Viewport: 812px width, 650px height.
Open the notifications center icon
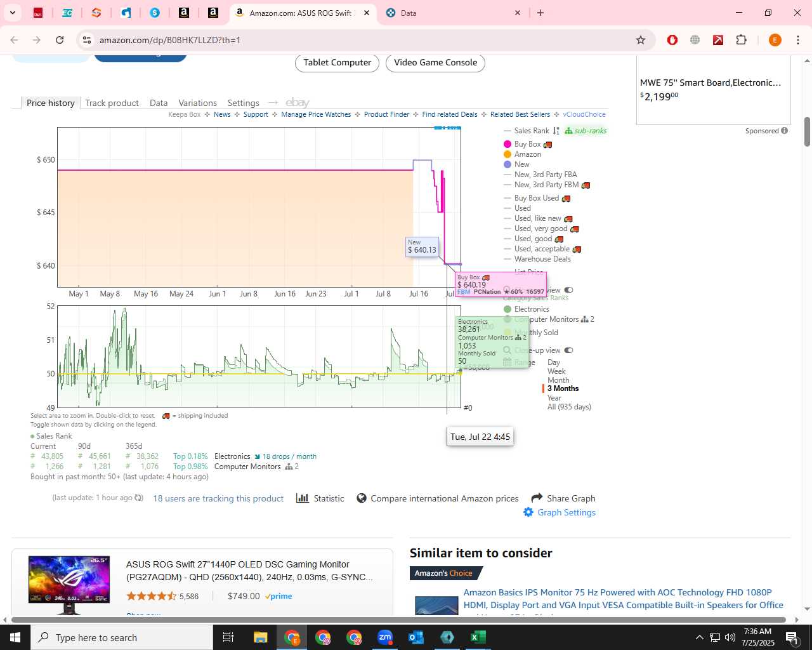pos(792,637)
